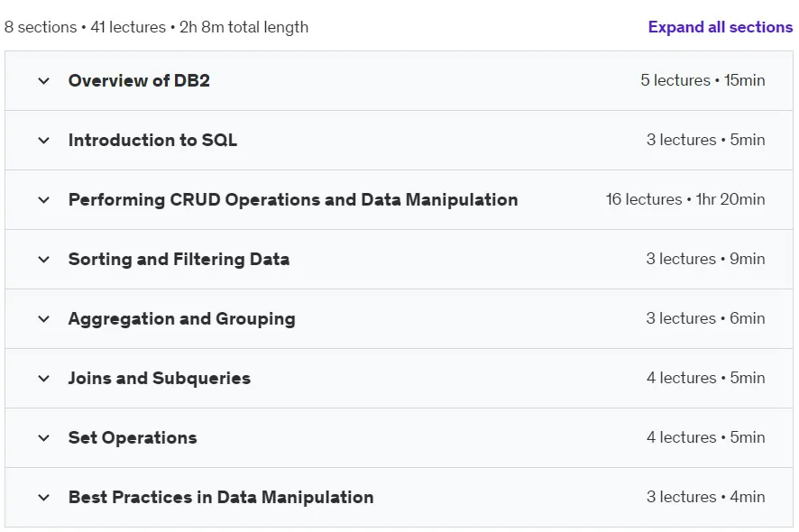Click Best Practices in Data Manipulation heading
Screen dimensions: 799x532
(221, 498)
